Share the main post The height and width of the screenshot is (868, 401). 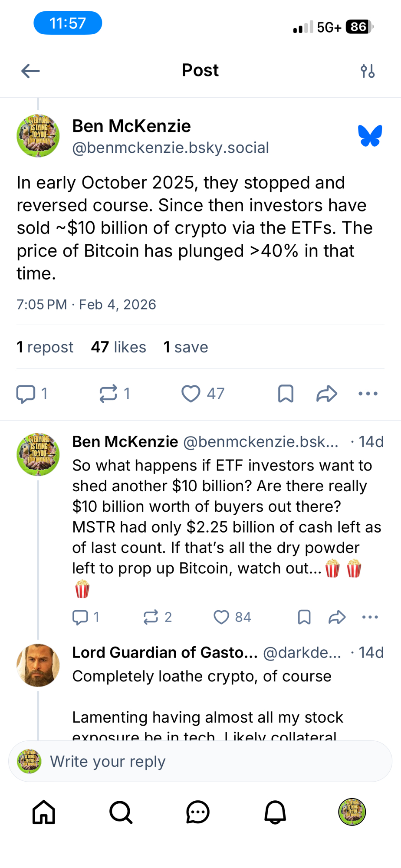pyautogui.click(x=326, y=394)
